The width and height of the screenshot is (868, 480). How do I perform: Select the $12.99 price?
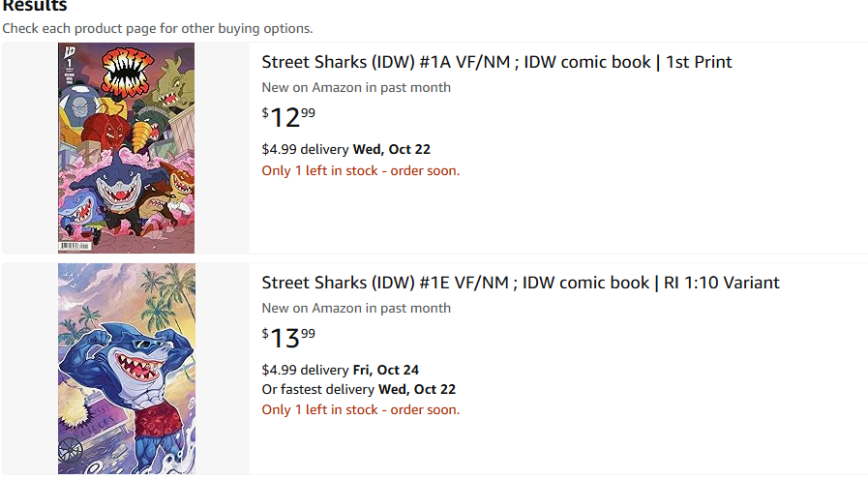coord(288,117)
